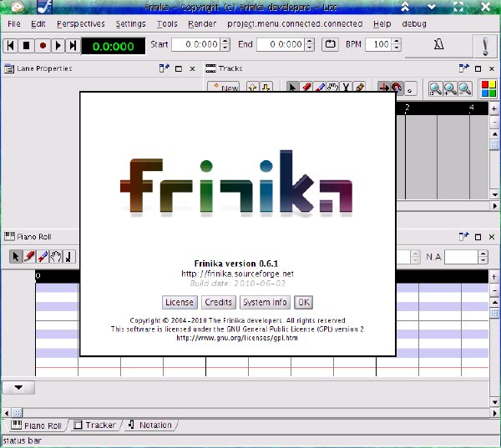Select the glue tool in Tracks toolbar
Image resolution: width=501 pixels, height=448 pixels.
(359, 87)
